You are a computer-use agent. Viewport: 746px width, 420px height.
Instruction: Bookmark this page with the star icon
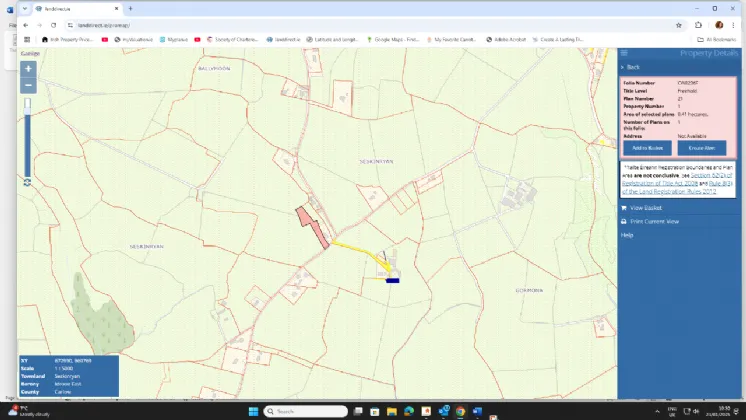[679, 25]
